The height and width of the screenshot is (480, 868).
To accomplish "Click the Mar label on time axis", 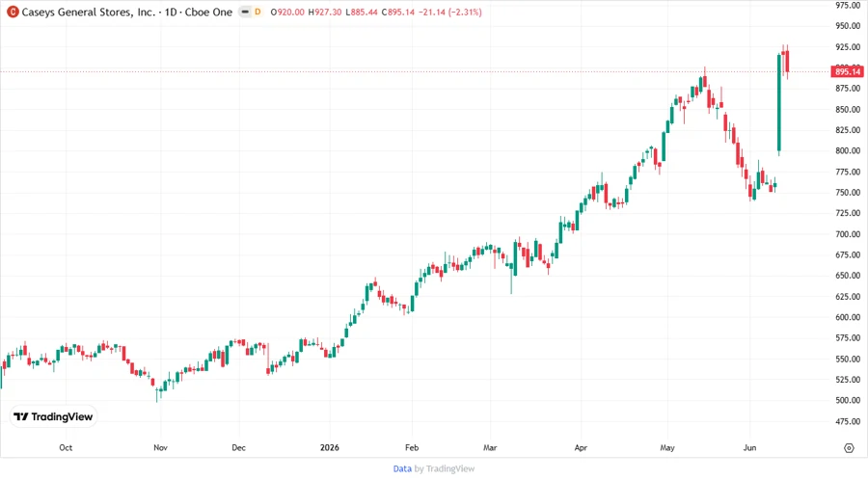I will (490, 447).
